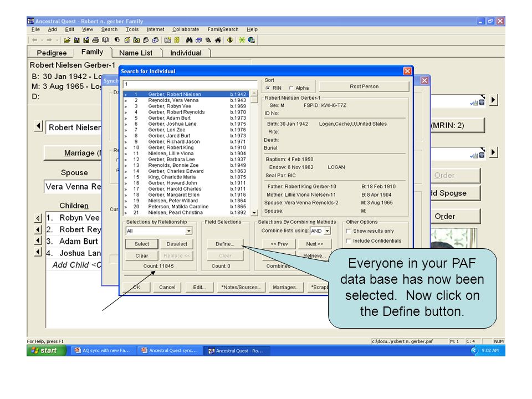
Task: Click the Define... button
Action: [225, 244]
